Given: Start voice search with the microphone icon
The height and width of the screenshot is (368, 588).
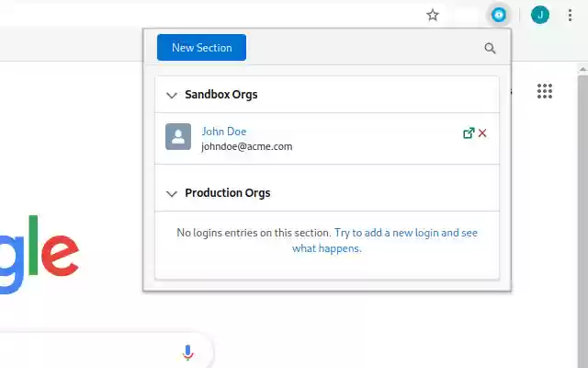Looking at the screenshot, I should 187,352.
